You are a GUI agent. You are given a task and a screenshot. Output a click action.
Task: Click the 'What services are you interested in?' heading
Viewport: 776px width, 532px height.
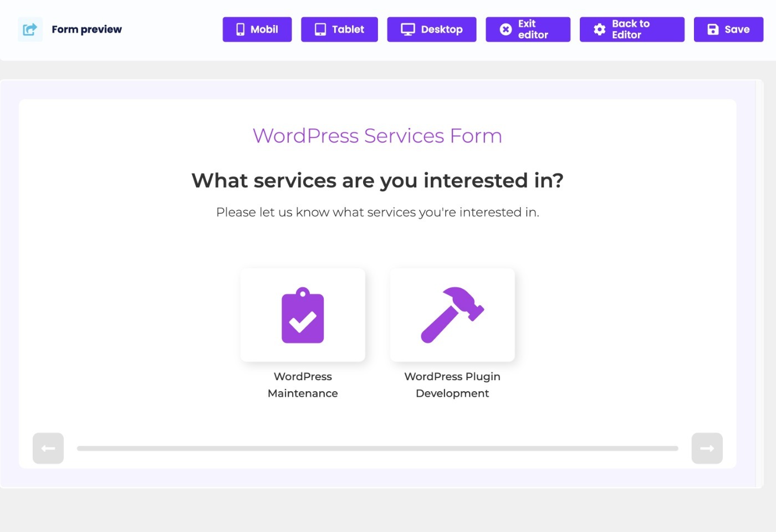(377, 181)
